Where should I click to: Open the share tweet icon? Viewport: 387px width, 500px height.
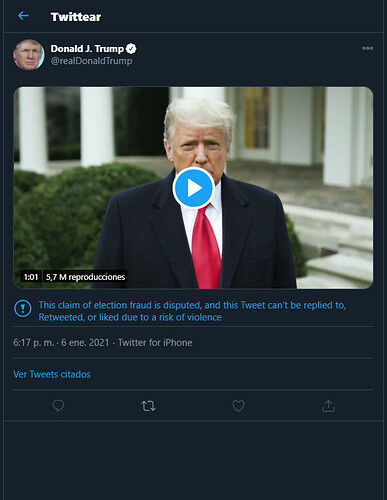329,406
